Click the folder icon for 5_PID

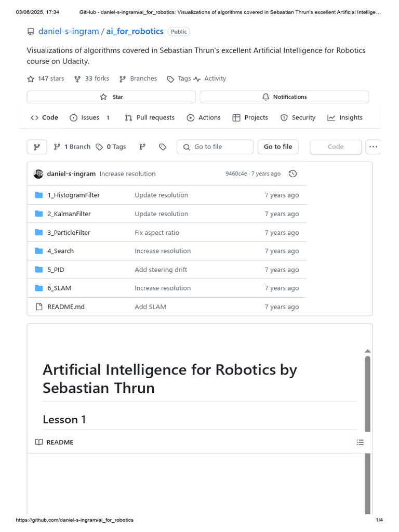click(39, 270)
